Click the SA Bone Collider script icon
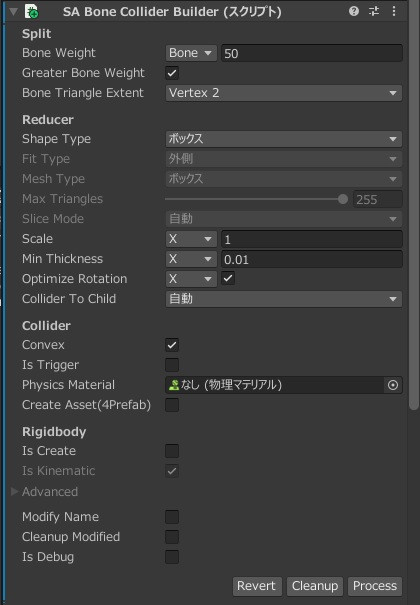This screenshot has height=605, width=420. click(x=32, y=11)
